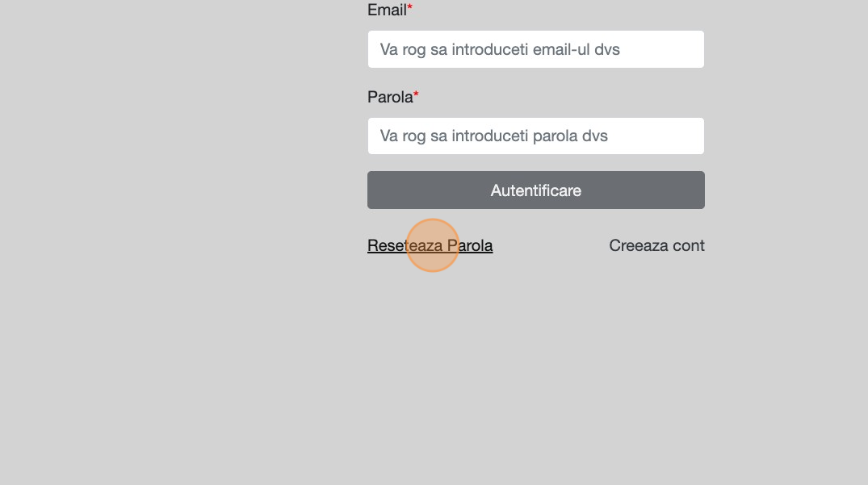Click the gray Autentificare sign-in bar

pyautogui.click(x=535, y=190)
